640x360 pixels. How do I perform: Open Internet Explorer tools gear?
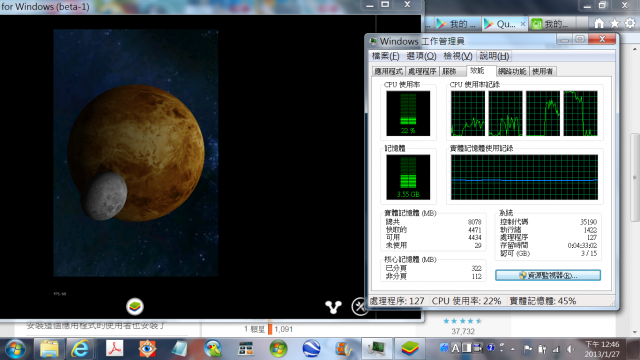pyautogui.click(x=630, y=24)
